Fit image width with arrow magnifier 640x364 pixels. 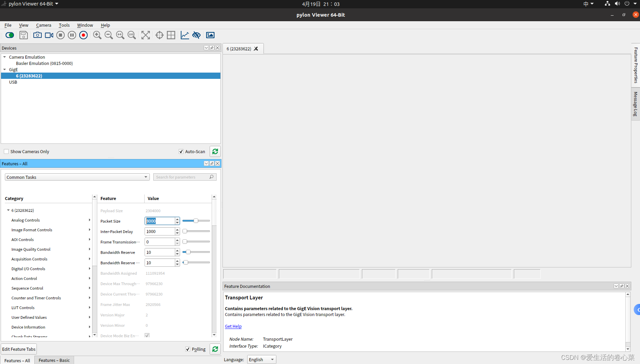point(120,35)
